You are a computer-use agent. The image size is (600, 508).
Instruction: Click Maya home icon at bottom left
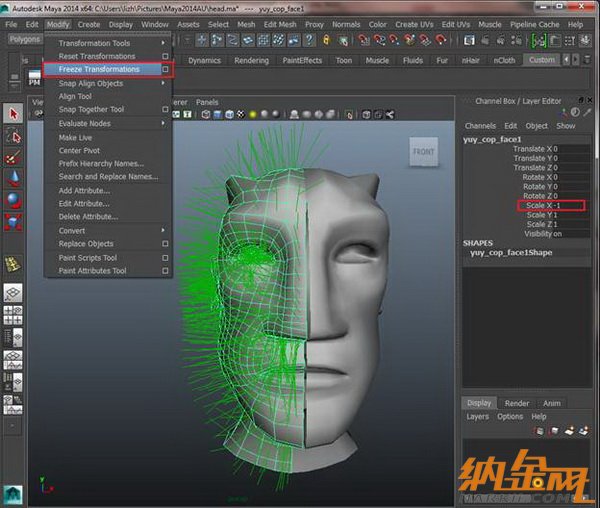point(13,494)
